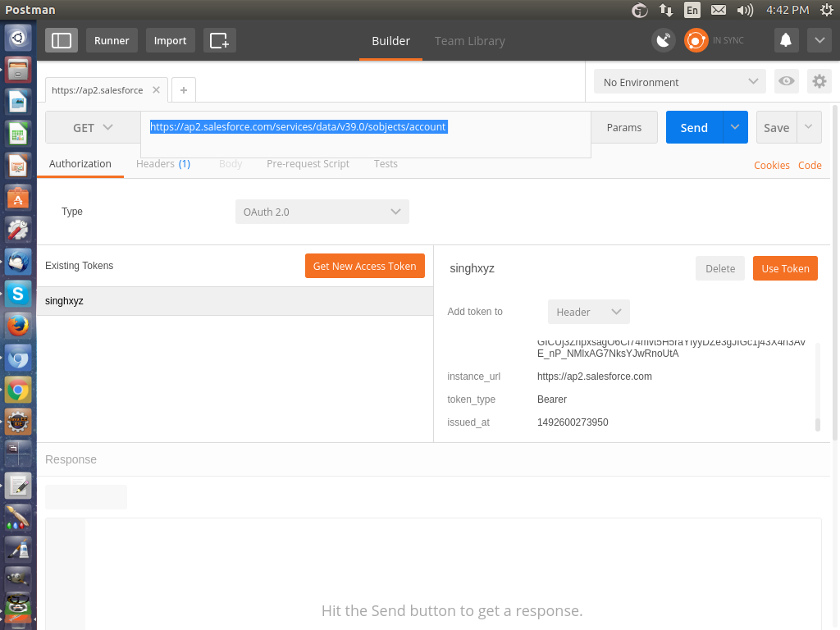Open the Code link
The image size is (840, 630).
810,166
